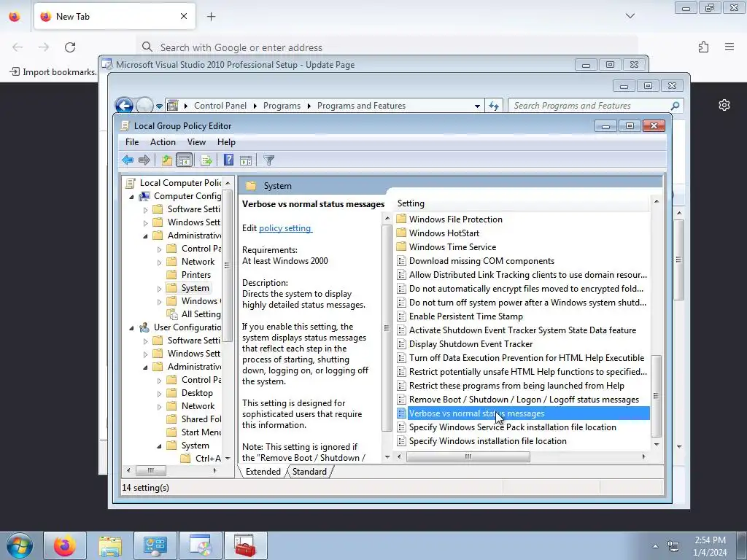Viewport: 747px width, 560px height.
Task: Open Firefox extensions puzzle icon
Action: 704,47
